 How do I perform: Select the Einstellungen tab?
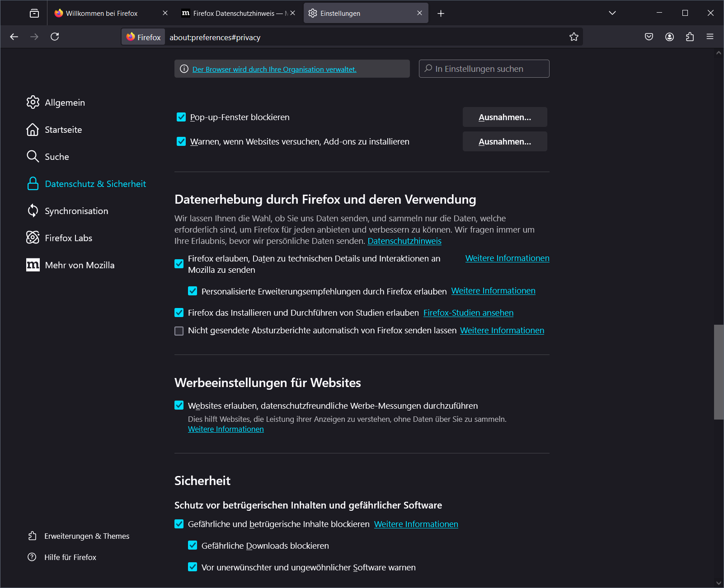pos(361,14)
